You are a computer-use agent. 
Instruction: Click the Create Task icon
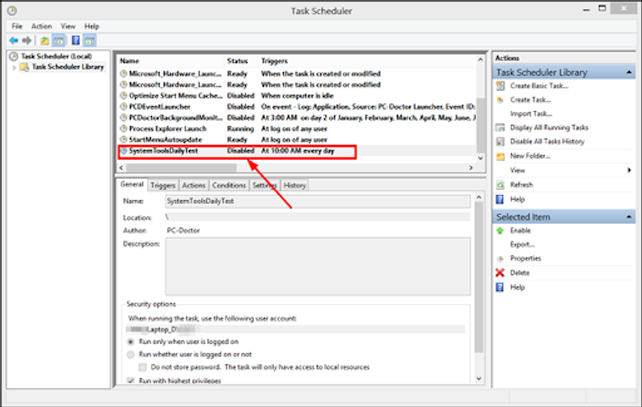pos(500,100)
